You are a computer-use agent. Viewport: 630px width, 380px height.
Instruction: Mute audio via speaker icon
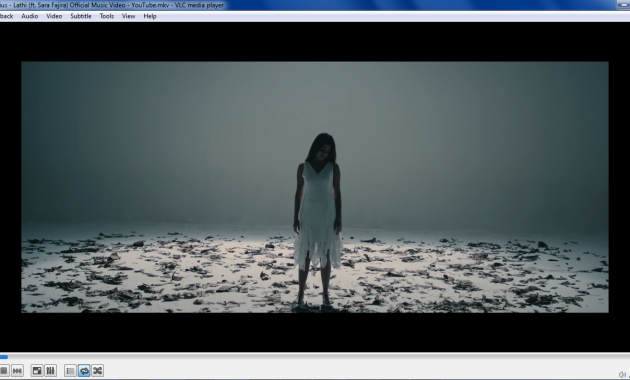[x=622, y=374]
